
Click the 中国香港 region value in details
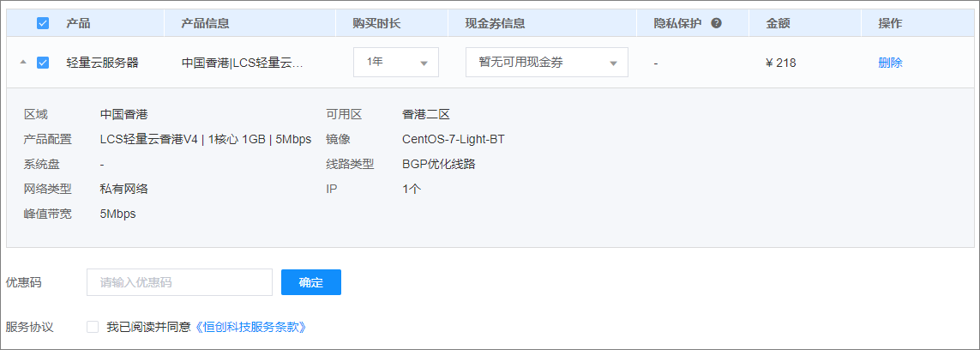pyautogui.click(x=123, y=114)
